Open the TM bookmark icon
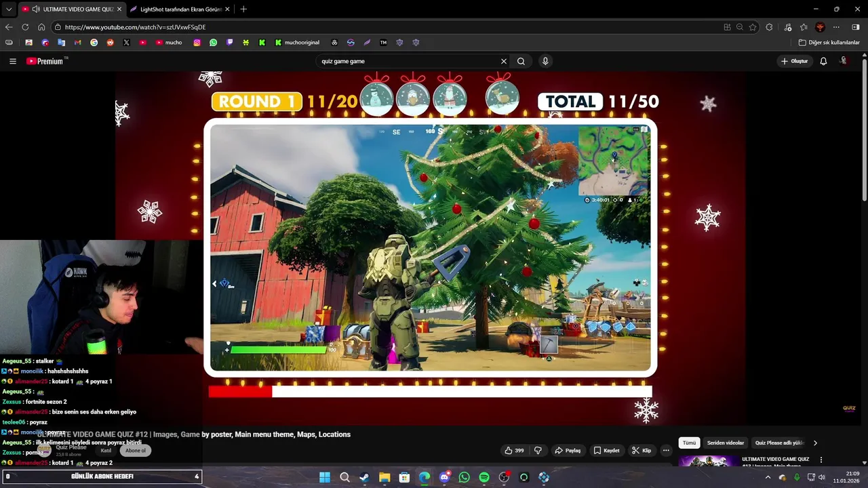Viewport: 868px width, 488px height. click(383, 42)
